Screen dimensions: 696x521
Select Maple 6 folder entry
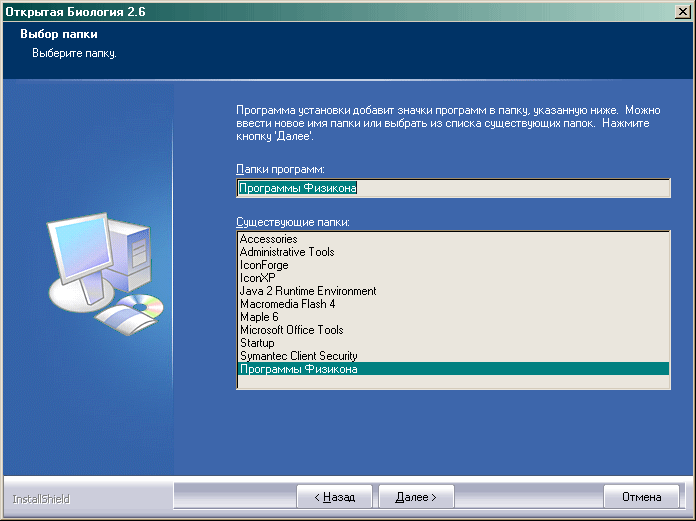click(x=259, y=317)
